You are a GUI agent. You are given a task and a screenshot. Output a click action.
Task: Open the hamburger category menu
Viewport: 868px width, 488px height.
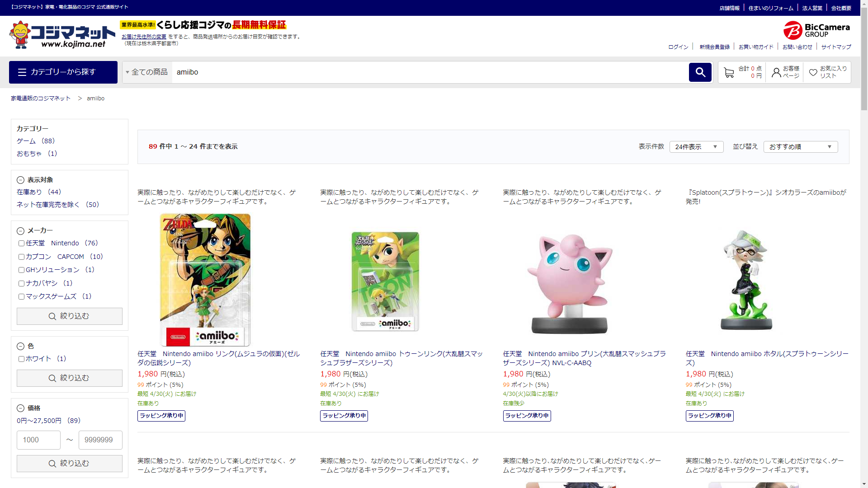tap(63, 72)
